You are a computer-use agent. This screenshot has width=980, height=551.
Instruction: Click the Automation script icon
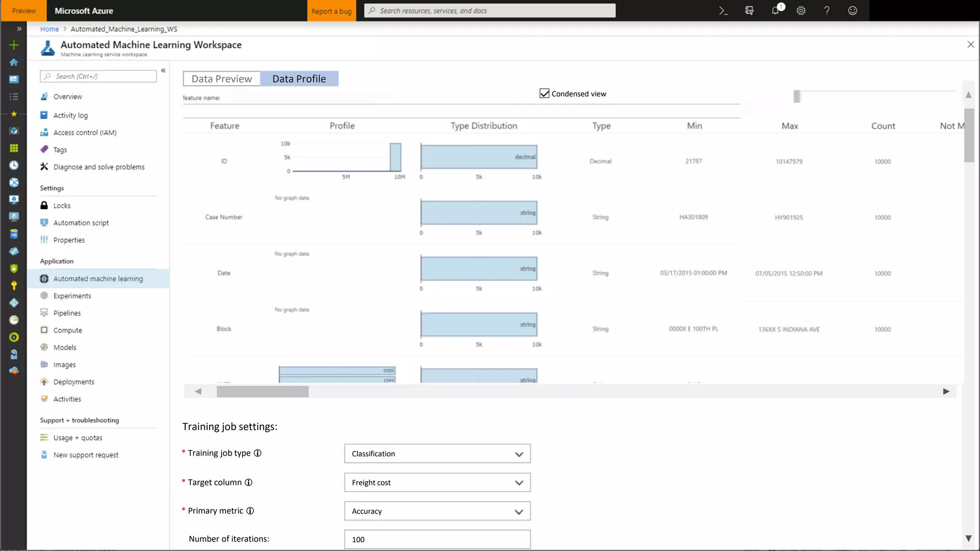coord(44,222)
